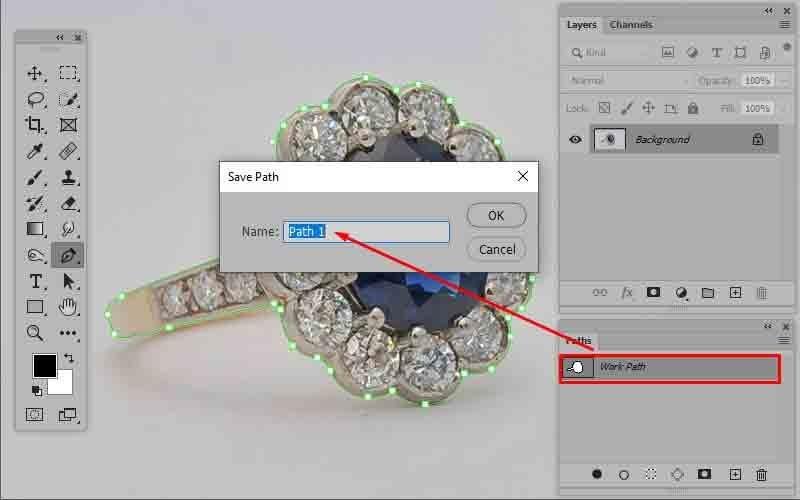
Task: Select the Horizontal Type tool
Action: point(35,281)
